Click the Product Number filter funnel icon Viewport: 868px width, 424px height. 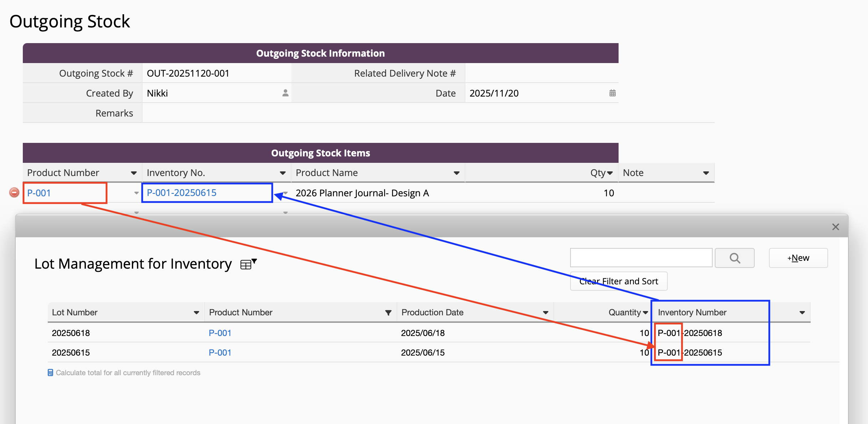[x=388, y=312]
